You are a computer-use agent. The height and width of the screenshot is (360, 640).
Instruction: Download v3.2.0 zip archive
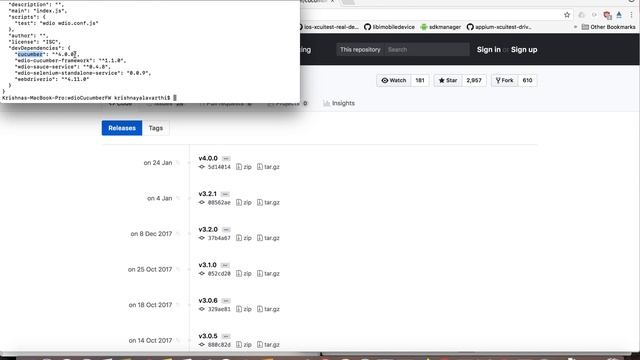(x=244, y=238)
